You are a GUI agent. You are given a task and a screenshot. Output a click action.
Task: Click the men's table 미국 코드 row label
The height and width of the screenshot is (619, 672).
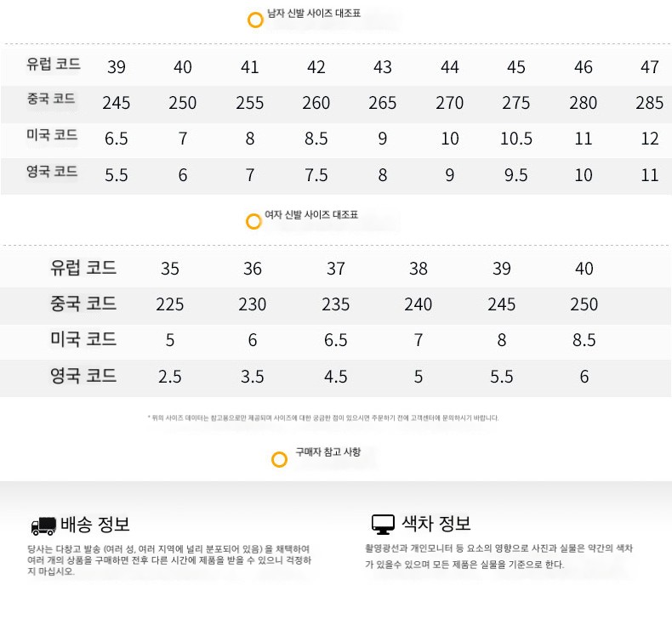tap(52, 135)
